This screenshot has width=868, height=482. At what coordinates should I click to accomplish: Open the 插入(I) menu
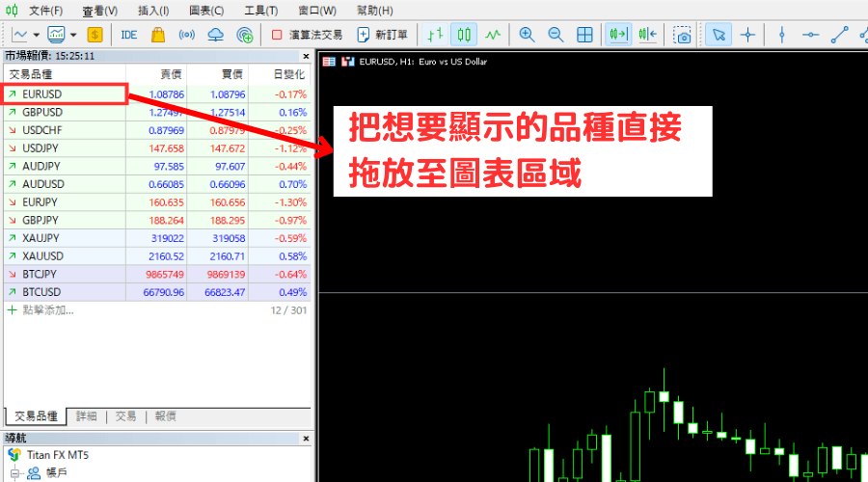pyautogui.click(x=153, y=11)
